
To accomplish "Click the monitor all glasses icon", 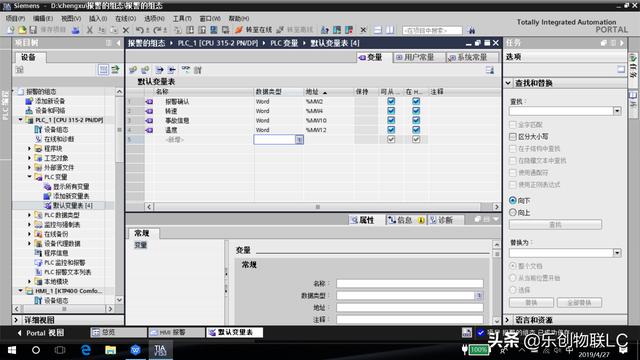I will click(x=186, y=69).
